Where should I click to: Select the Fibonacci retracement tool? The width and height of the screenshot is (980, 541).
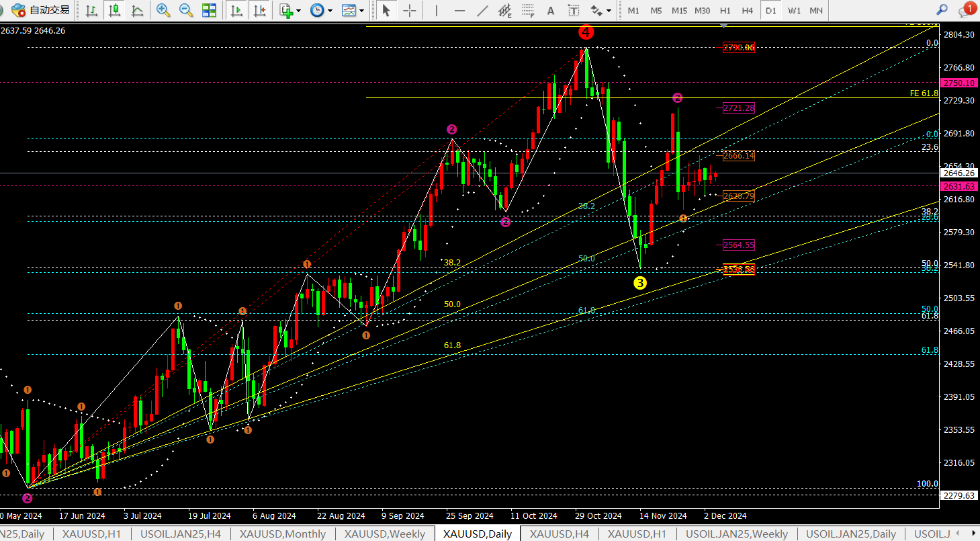pos(528,10)
